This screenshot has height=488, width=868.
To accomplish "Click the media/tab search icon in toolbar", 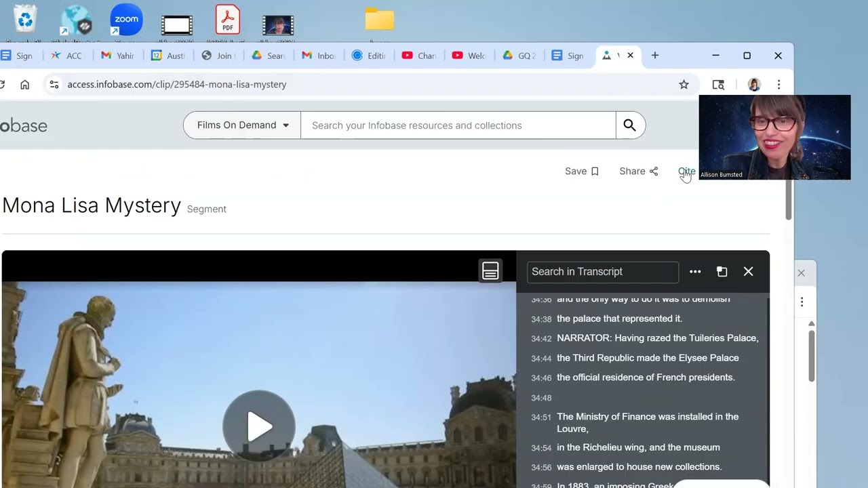I will point(718,85).
